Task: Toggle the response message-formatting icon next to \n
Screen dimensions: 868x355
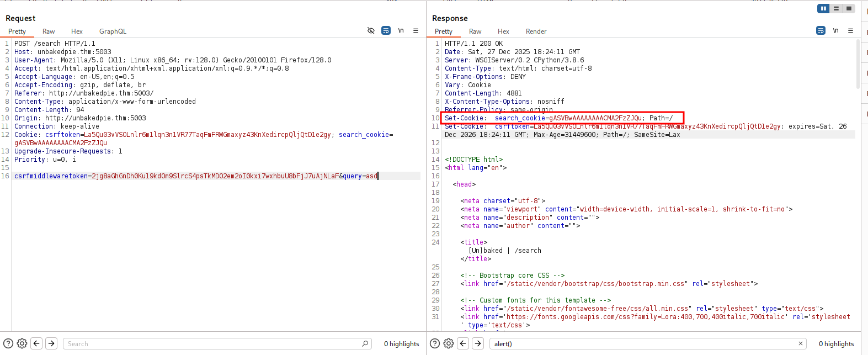Action: (x=821, y=30)
